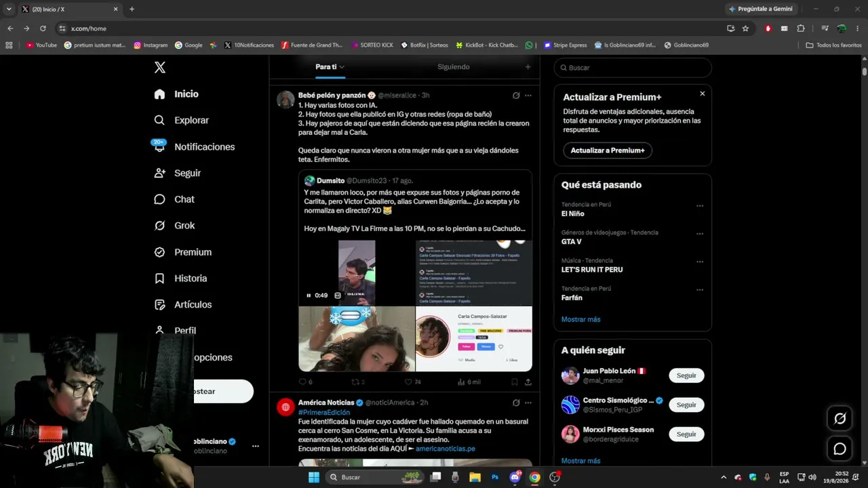Image resolution: width=868 pixels, height=488 pixels.
Task: Open the floating Grok button
Action: click(840, 418)
